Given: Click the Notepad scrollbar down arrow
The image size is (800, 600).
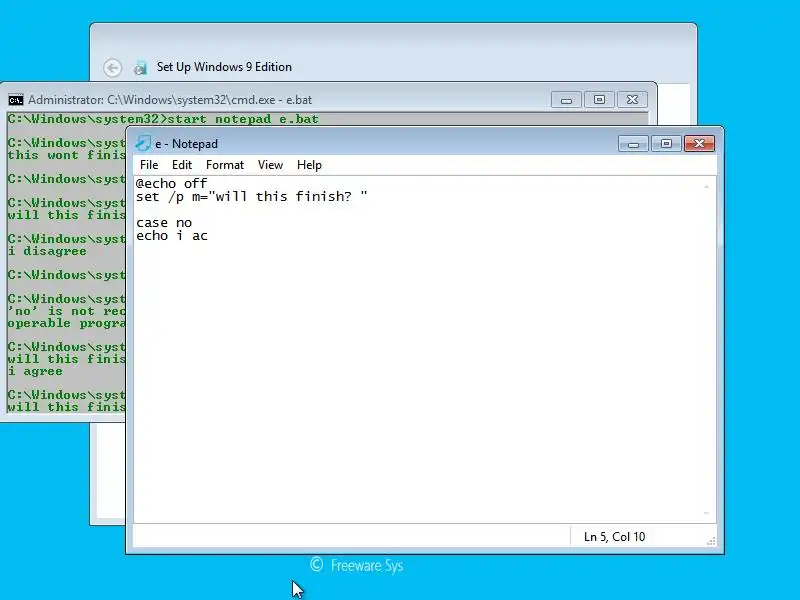Looking at the screenshot, I should click(x=707, y=513).
